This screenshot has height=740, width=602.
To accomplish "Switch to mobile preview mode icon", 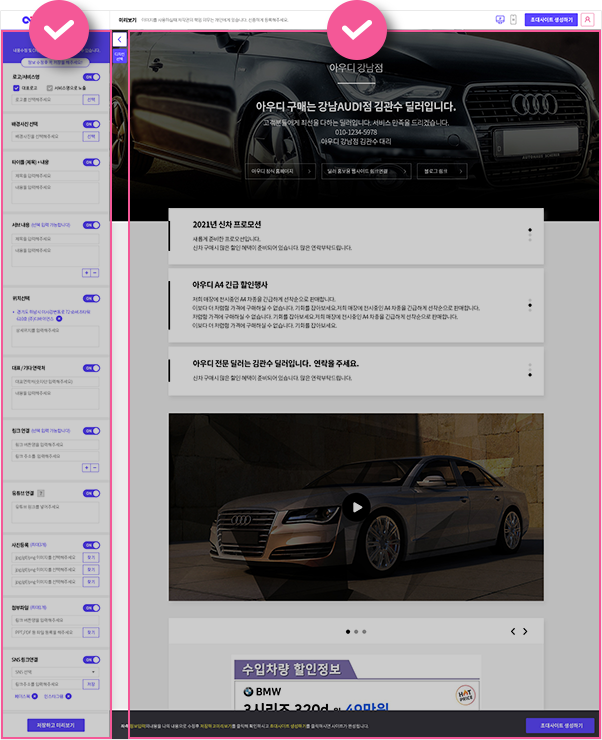I will [513, 19].
